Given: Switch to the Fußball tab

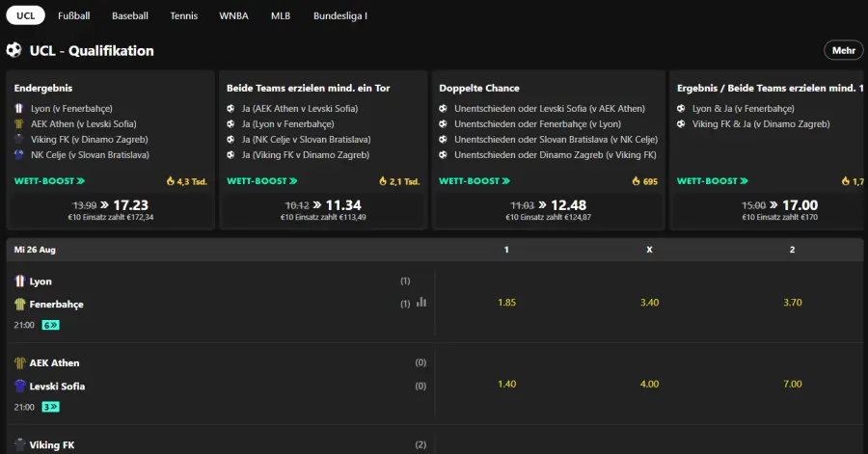Looking at the screenshot, I should [73, 15].
